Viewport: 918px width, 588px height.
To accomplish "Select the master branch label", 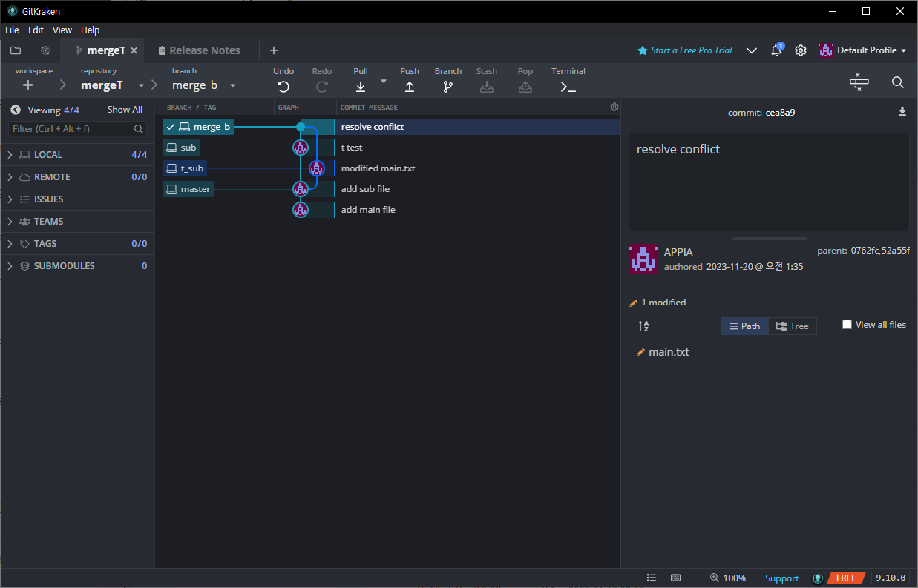I will [188, 189].
